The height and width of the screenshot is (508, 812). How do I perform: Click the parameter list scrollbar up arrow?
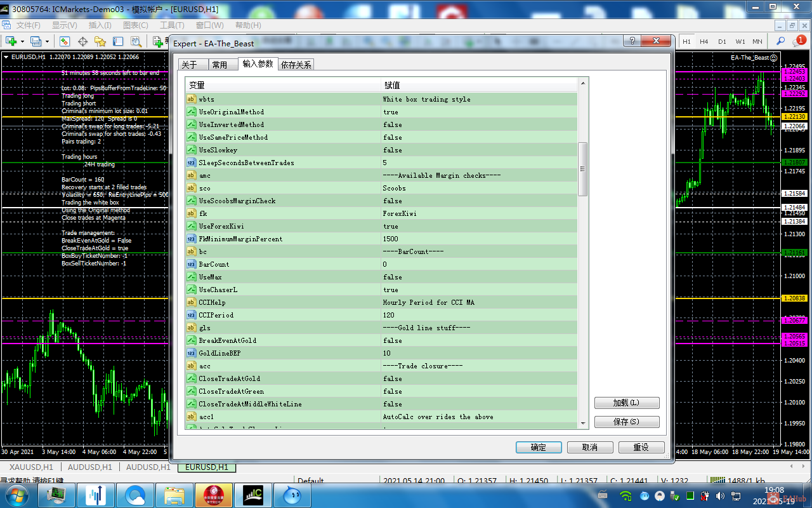[583, 83]
